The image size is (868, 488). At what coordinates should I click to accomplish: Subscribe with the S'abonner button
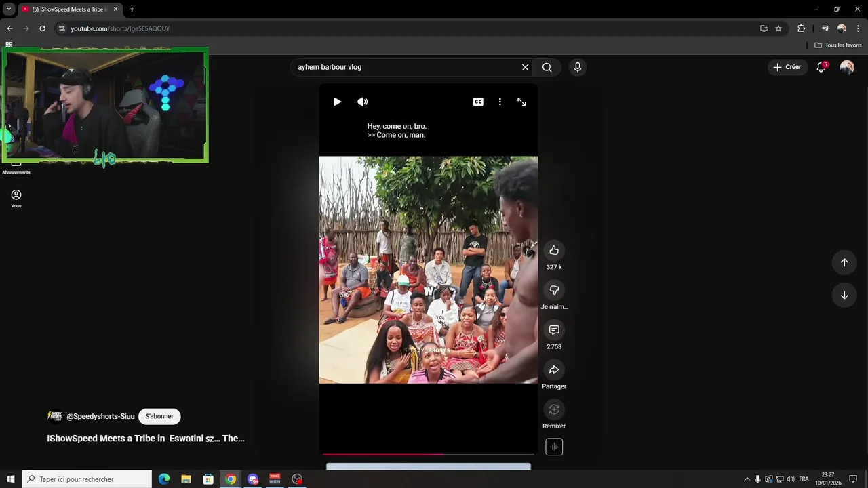159,416
